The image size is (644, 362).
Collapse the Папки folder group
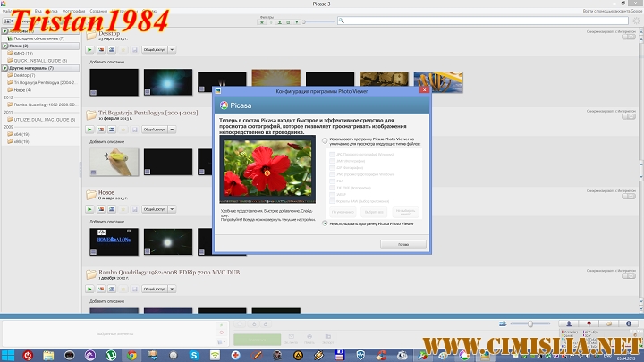[4, 46]
